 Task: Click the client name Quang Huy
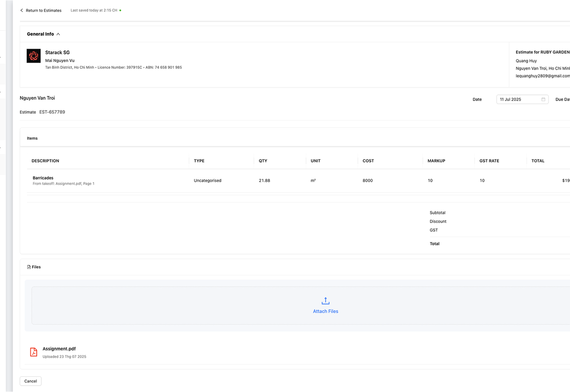pyautogui.click(x=526, y=61)
